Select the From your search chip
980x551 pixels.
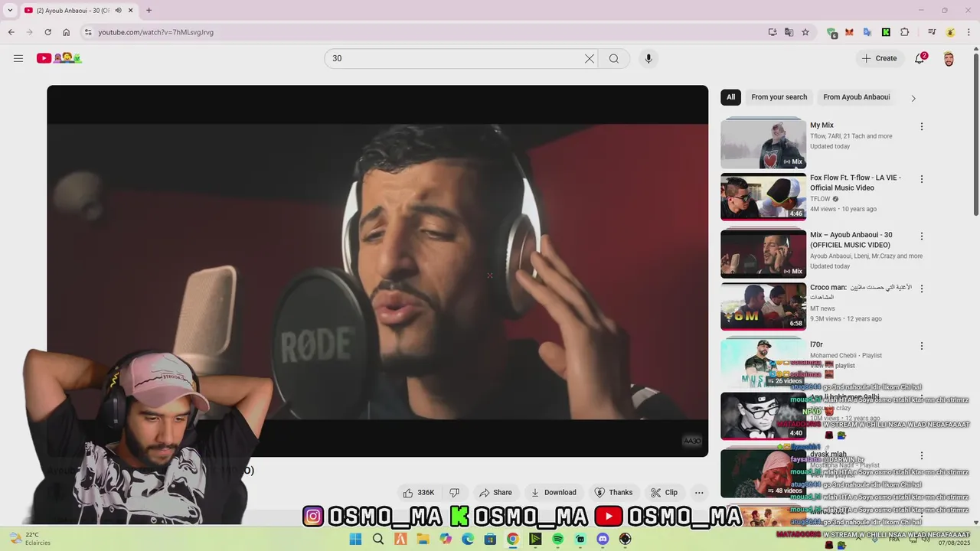point(779,97)
